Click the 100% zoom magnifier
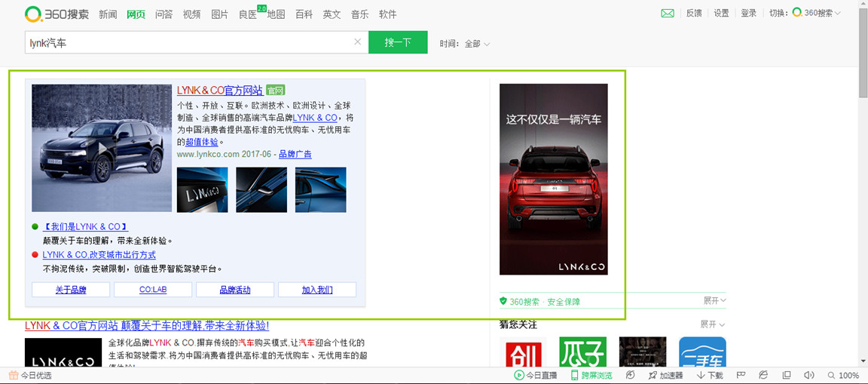Image resolution: width=868 pixels, height=384 pixels. coord(832,375)
